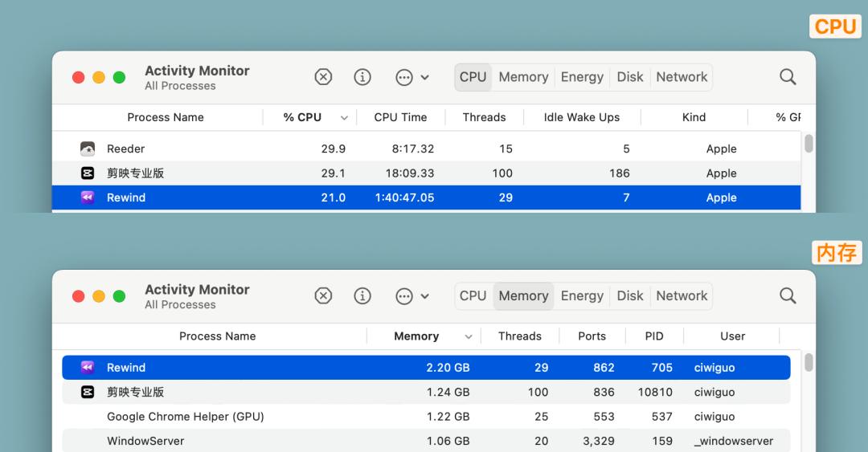Select Memory tab in lower window
Viewport: 868px width, 452px height.
(523, 296)
